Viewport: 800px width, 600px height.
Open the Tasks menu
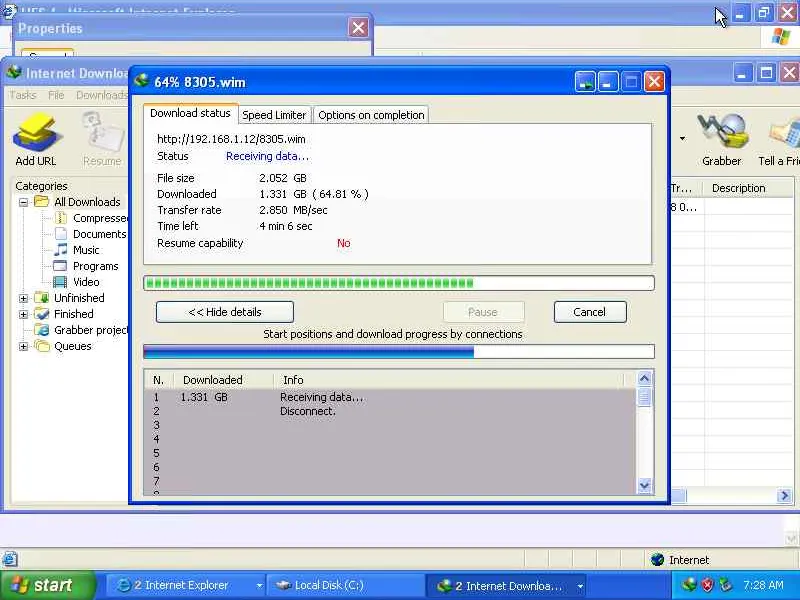click(x=22, y=95)
